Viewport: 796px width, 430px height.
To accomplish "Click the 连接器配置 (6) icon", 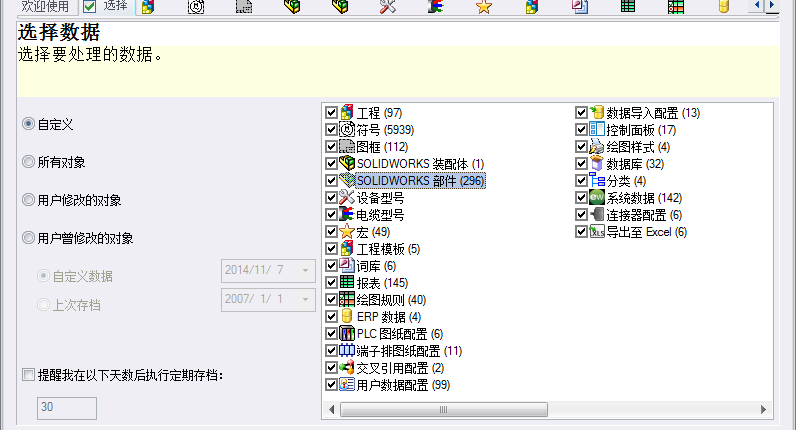I will (596, 214).
